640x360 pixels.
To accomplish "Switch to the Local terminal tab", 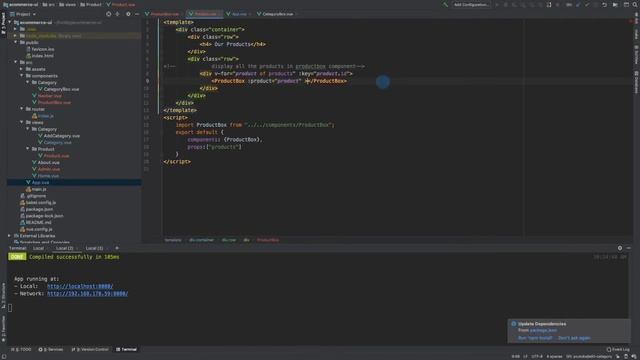I will 38,248.
